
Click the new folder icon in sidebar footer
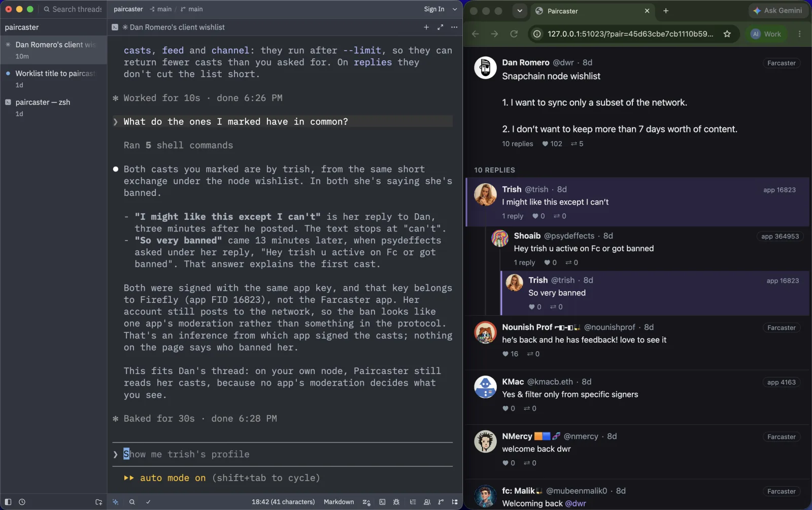click(98, 502)
